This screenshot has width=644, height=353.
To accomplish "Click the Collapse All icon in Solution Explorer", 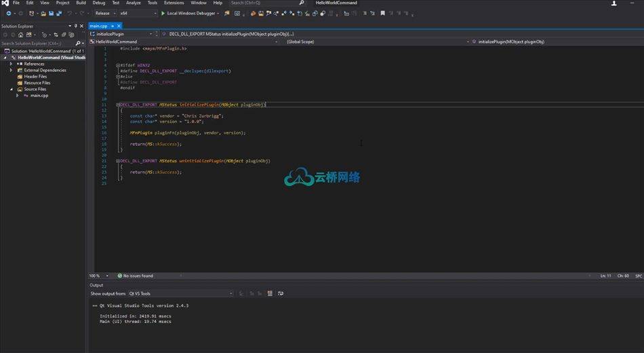I will [x=64, y=35].
